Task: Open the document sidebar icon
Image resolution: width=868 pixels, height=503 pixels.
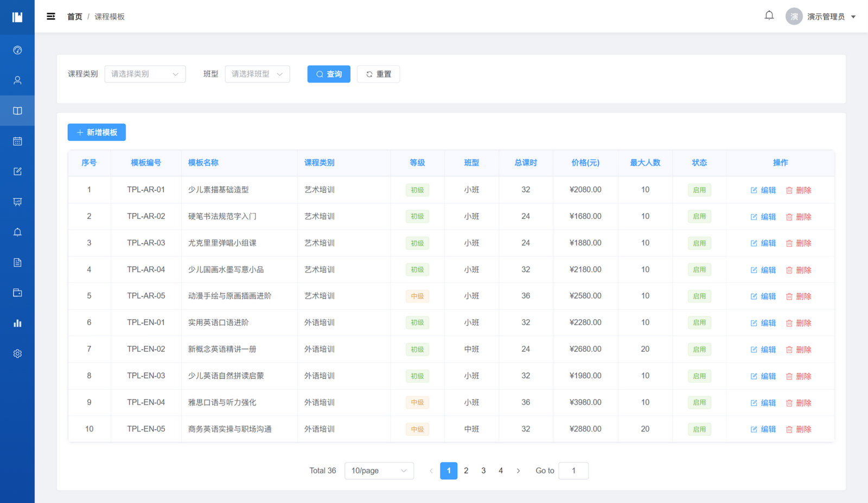Action: click(17, 262)
